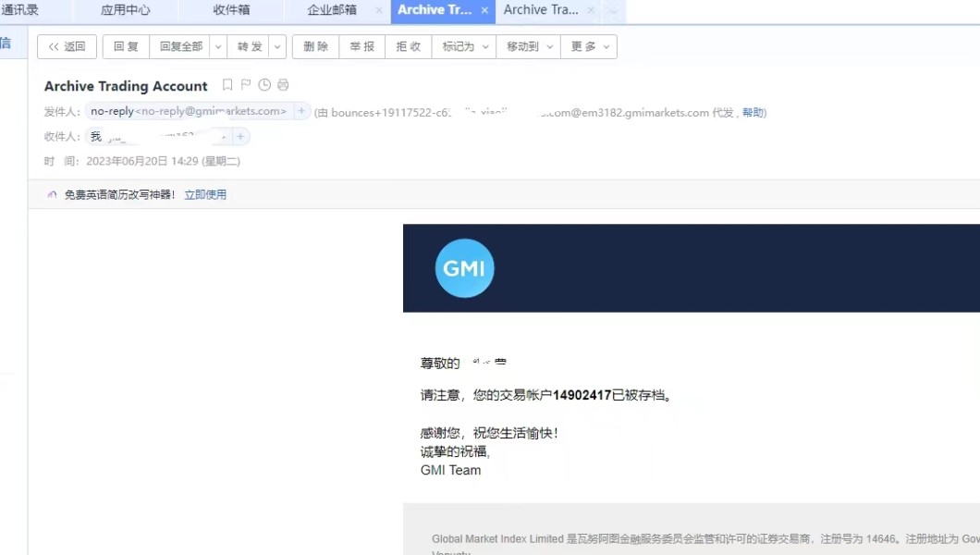
Task: Reply using the 回复 button
Action: click(x=126, y=47)
